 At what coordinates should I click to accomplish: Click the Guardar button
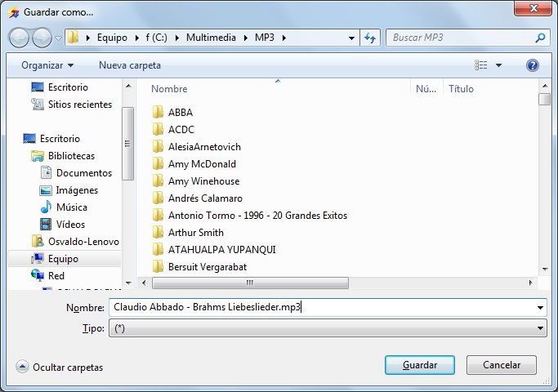click(420, 365)
